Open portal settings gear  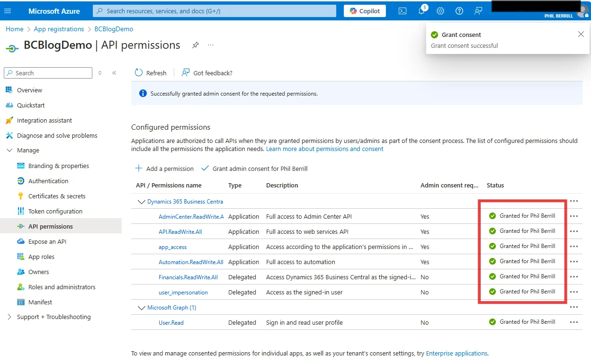pyautogui.click(x=440, y=11)
